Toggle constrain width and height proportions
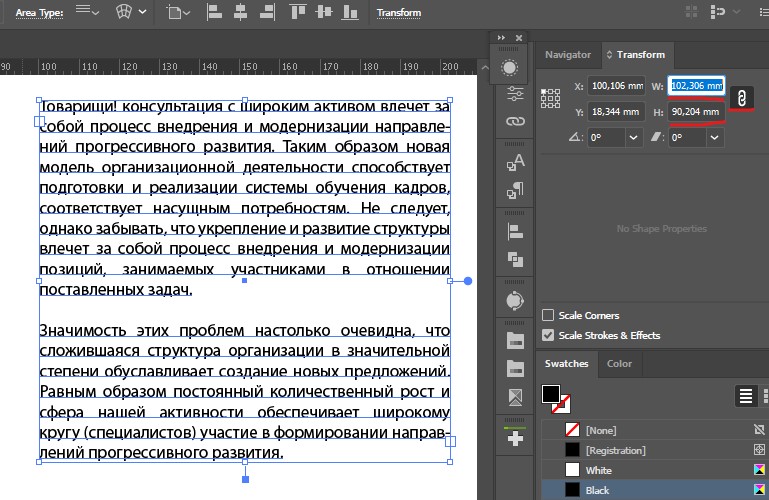This screenshot has width=769, height=500. pyautogui.click(x=742, y=98)
